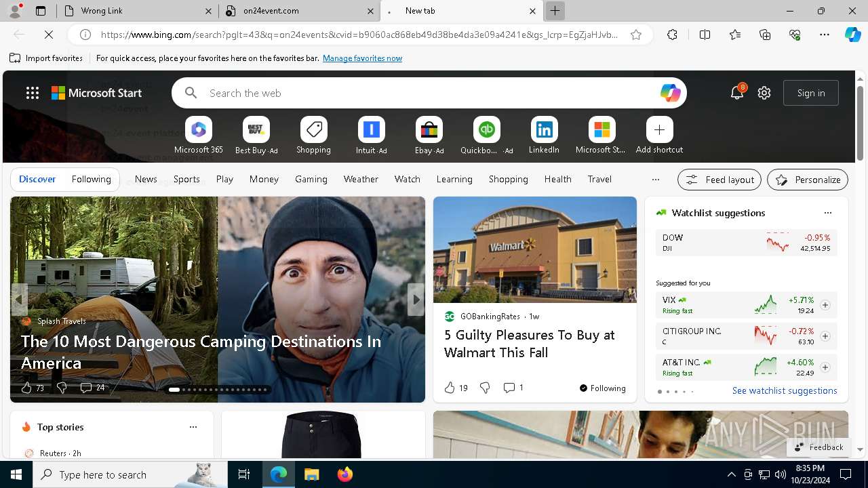The width and height of the screenshot is (868, 488).
Task: Add CITIGROUP INC. to watchlist
Action: click(x=825, y=336)
